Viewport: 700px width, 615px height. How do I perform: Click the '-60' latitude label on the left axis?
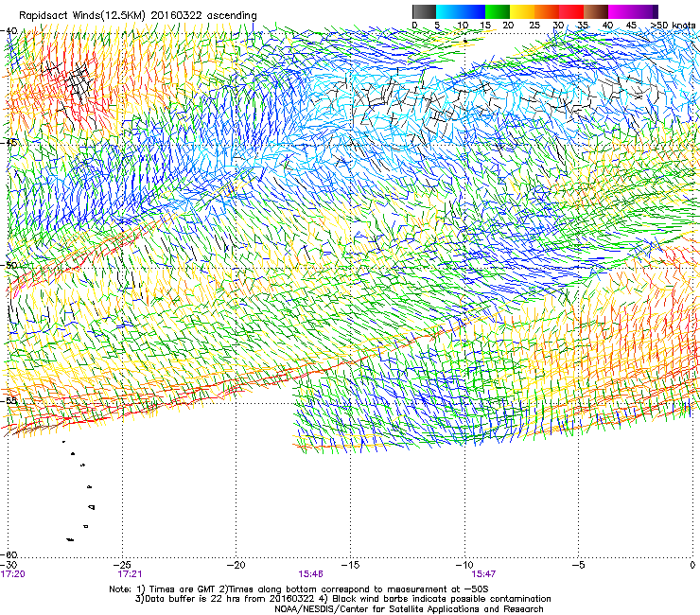tap(9, 554)
